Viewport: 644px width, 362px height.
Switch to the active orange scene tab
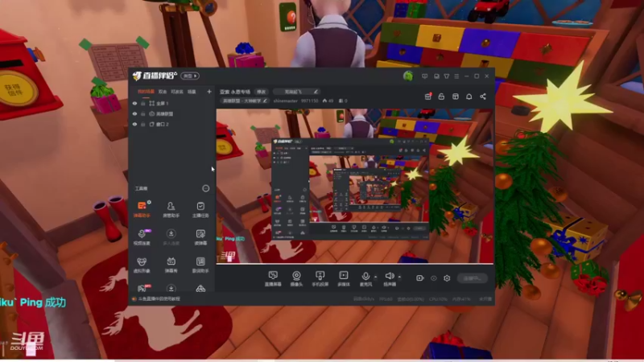pos(146,92)
